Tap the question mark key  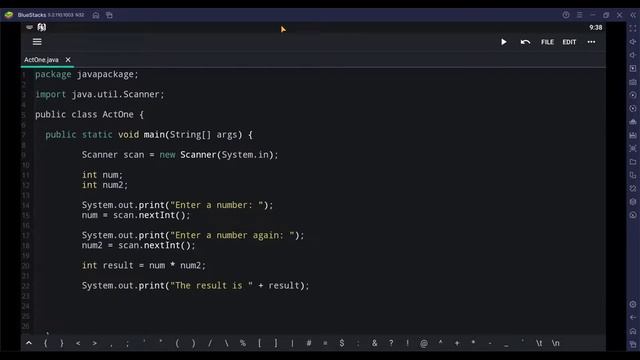click(x=391, y=343)
